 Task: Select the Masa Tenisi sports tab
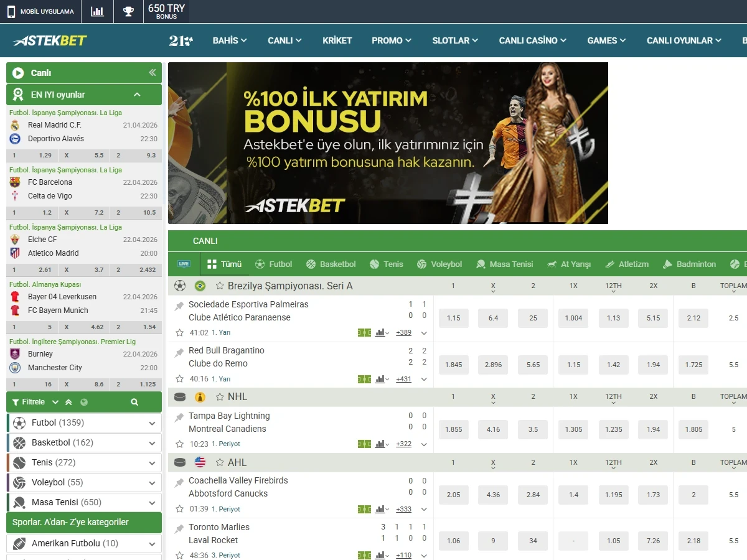point(504,264)
